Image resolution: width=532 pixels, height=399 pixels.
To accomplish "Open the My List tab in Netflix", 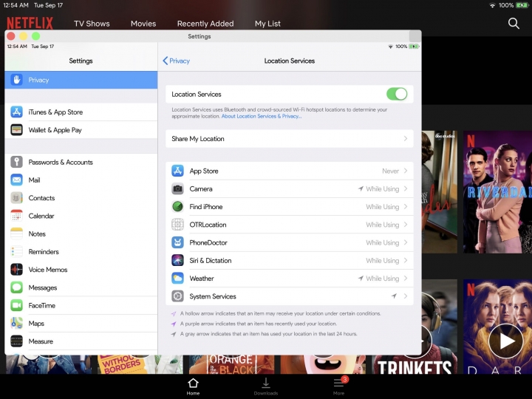I will pos(267,24).
